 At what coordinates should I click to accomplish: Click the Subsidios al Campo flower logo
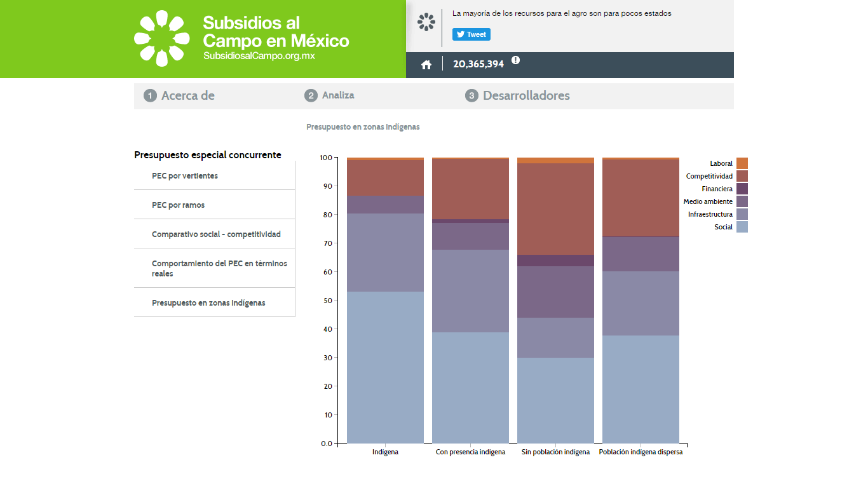pos(161,38)
